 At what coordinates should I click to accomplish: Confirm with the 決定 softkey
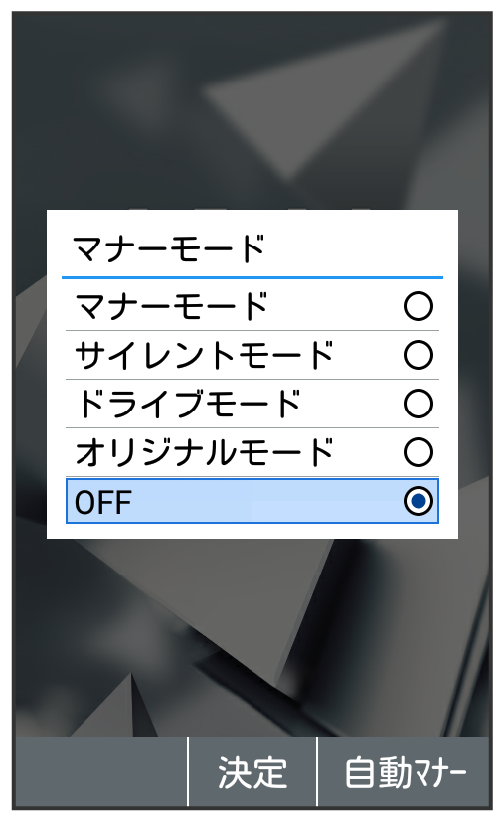(x=252, y=773)
